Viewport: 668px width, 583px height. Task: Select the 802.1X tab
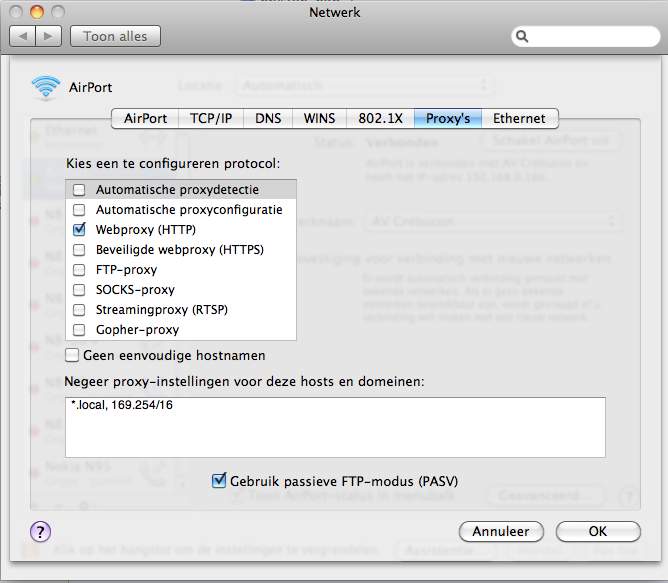(x=380, y=118)
